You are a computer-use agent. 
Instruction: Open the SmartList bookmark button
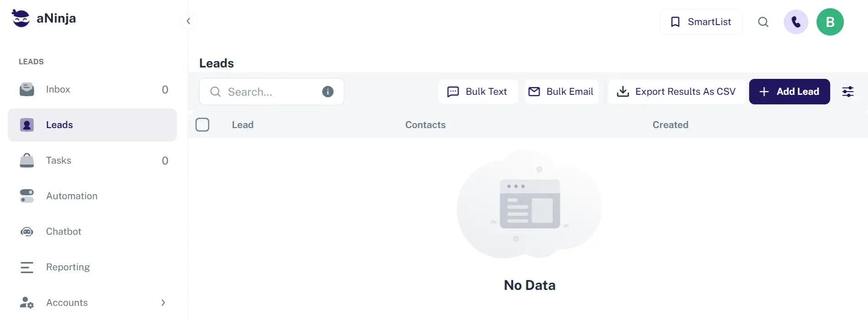(x=701, y=22)
